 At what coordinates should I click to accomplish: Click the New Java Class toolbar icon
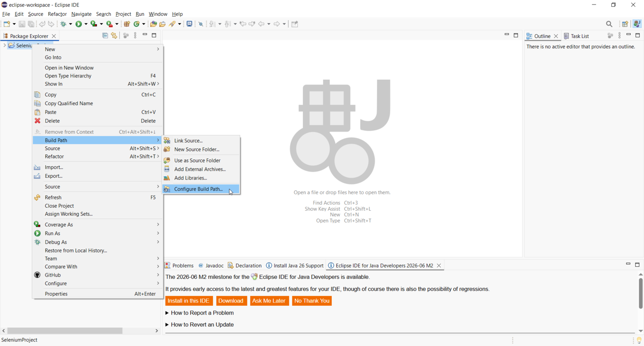click(136, 24)
